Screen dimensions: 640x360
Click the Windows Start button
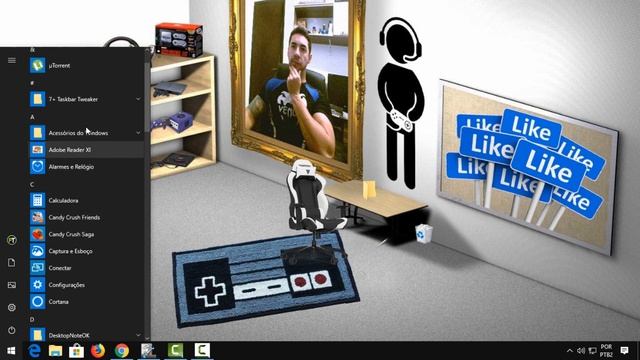coord(11,351)
